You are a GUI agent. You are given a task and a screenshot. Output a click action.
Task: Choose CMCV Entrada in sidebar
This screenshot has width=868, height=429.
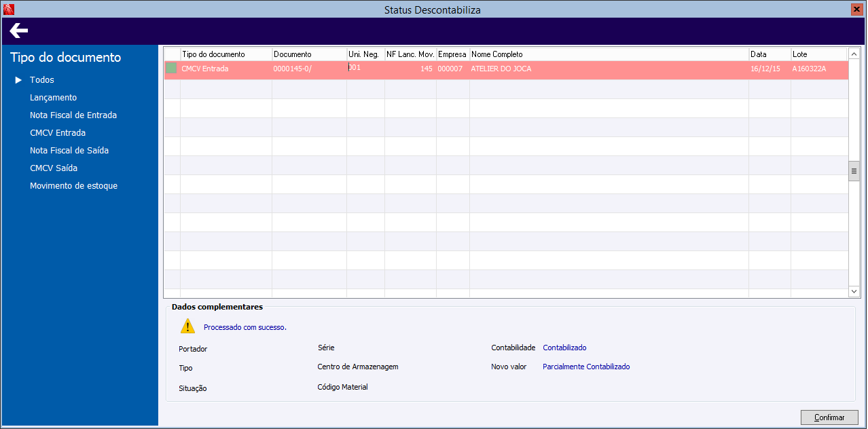(x=58, y=133)
